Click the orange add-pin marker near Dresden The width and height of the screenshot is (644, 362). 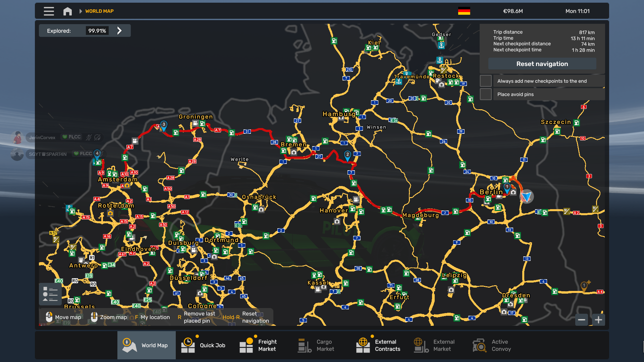pyautogui.click(x=585, y=286)
